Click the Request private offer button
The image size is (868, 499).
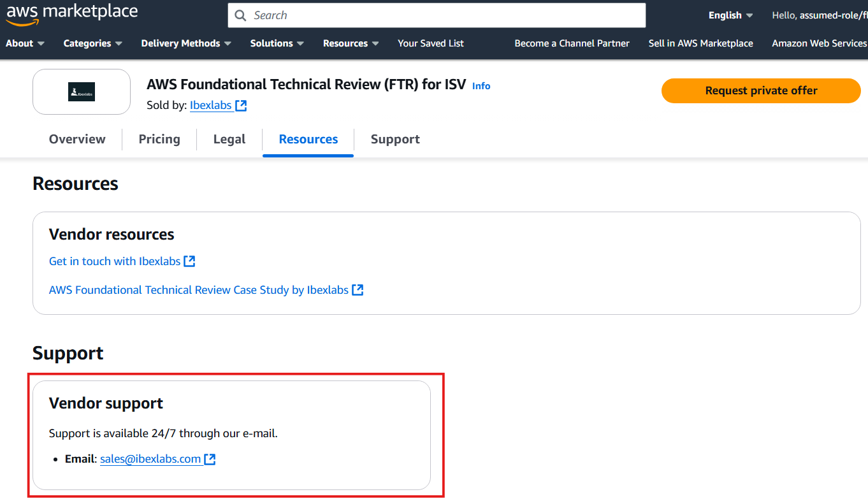(761, 90)
